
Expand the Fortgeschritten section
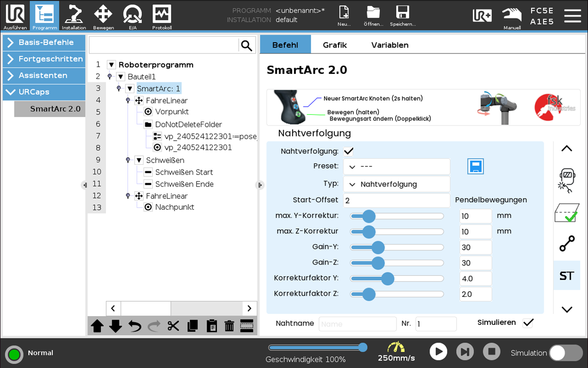tap(44, 59)
